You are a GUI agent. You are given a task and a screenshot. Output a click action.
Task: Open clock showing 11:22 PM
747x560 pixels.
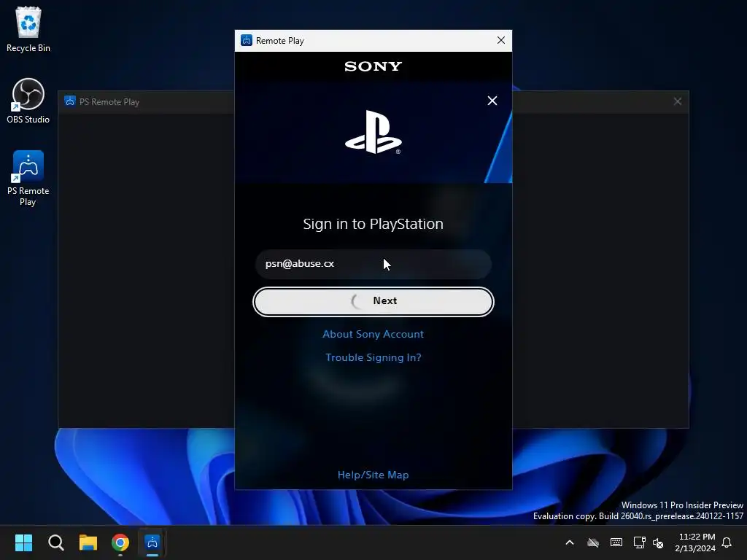click(x=695, y=542)
